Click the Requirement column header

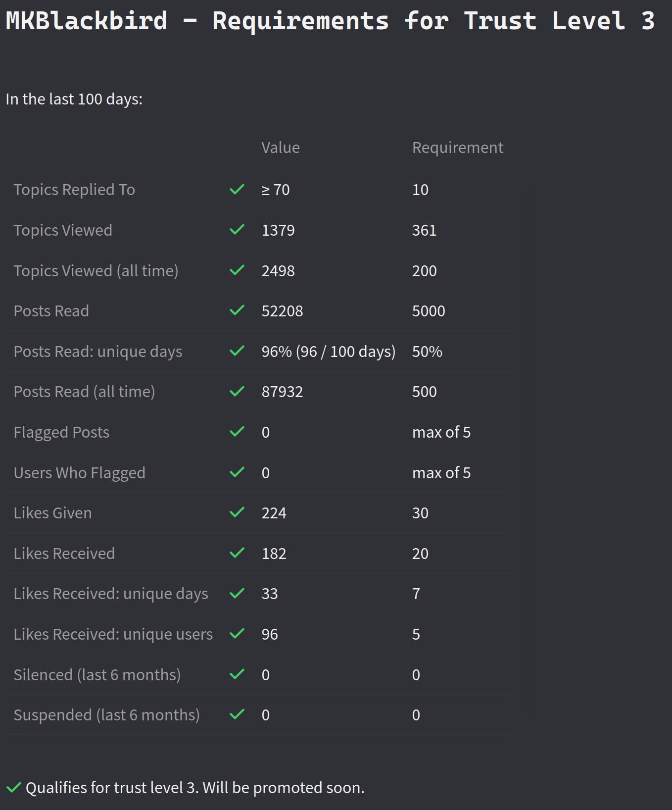(x=457, y=148)
